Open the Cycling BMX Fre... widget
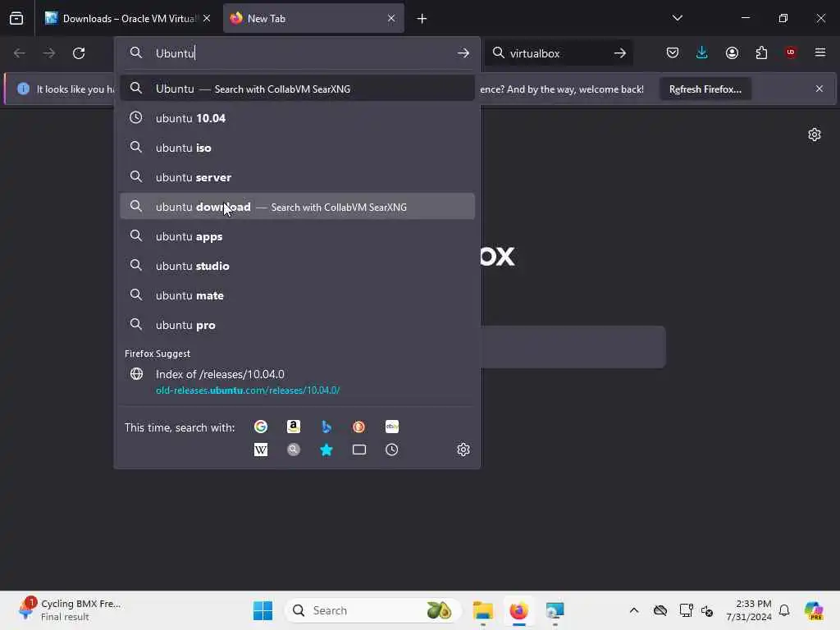This screenshot has height=630, width=840. click(x=70, y=610)
